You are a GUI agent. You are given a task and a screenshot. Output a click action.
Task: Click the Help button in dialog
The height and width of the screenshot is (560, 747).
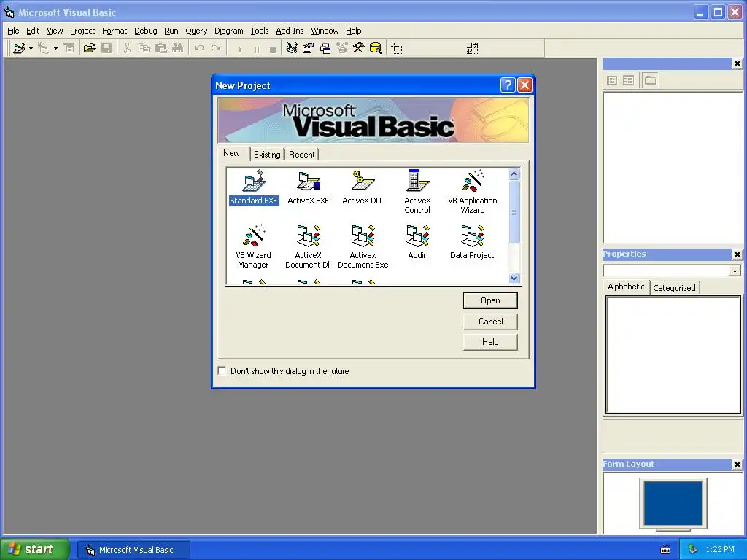point(490,342)
